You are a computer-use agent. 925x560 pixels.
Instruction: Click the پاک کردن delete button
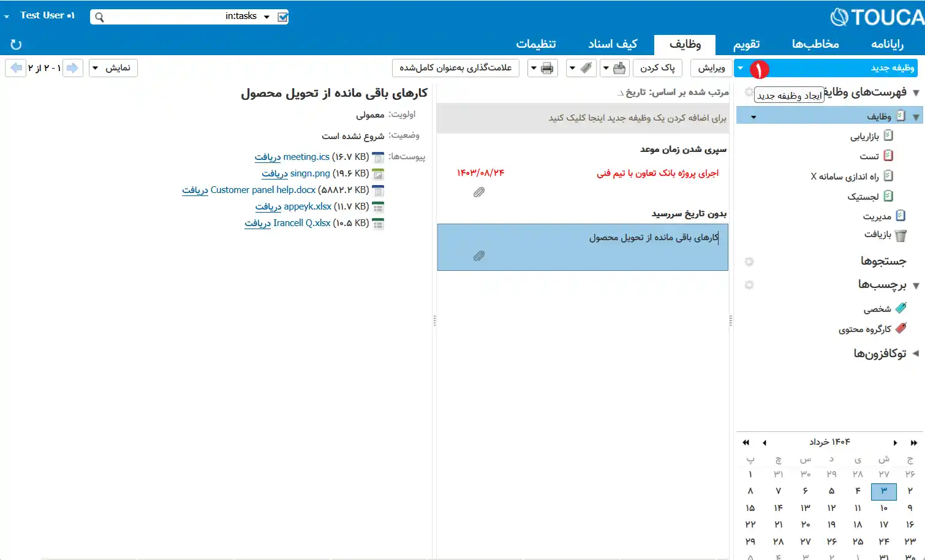pos(657,68)
